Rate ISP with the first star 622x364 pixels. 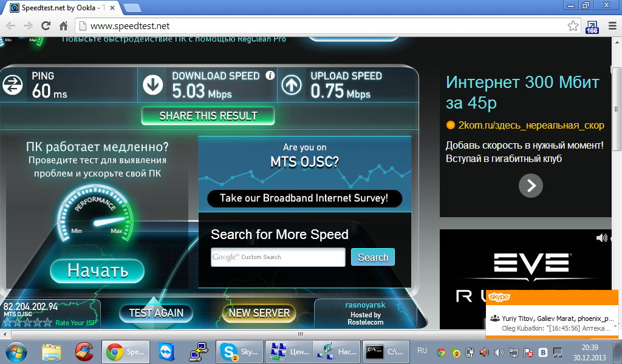coord(7,322)
